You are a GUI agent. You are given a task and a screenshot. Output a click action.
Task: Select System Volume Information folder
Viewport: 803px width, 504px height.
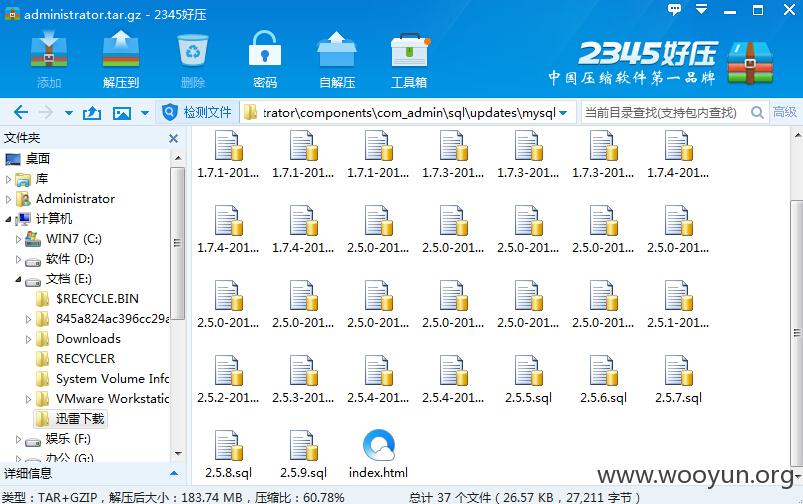(102, 379)
